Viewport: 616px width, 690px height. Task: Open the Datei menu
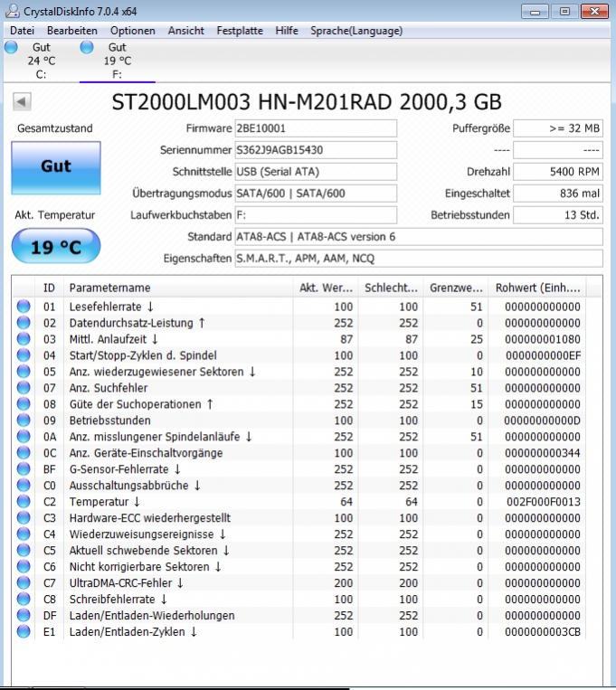point(22,31)
